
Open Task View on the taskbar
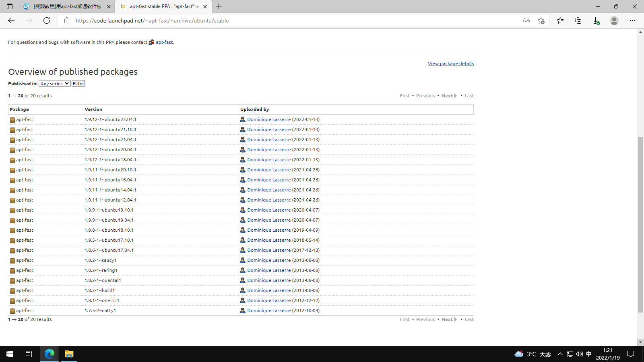pyautogui.click(x=29, y=354)
